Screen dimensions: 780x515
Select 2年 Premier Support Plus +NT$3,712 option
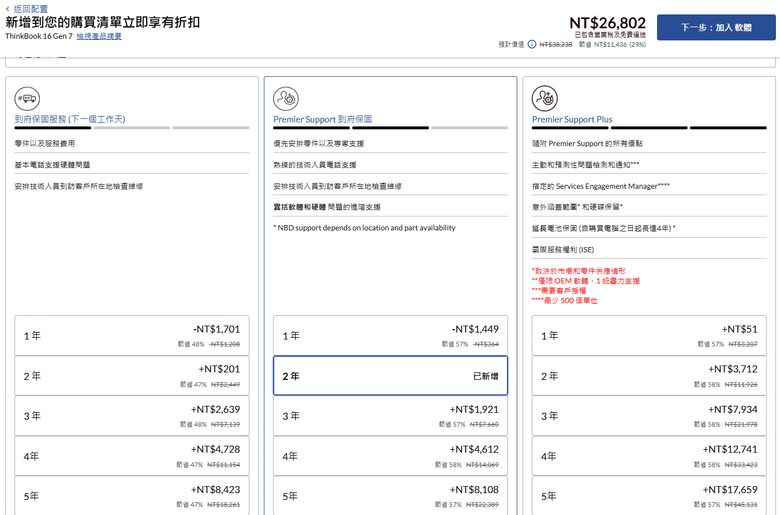point(649,376)
